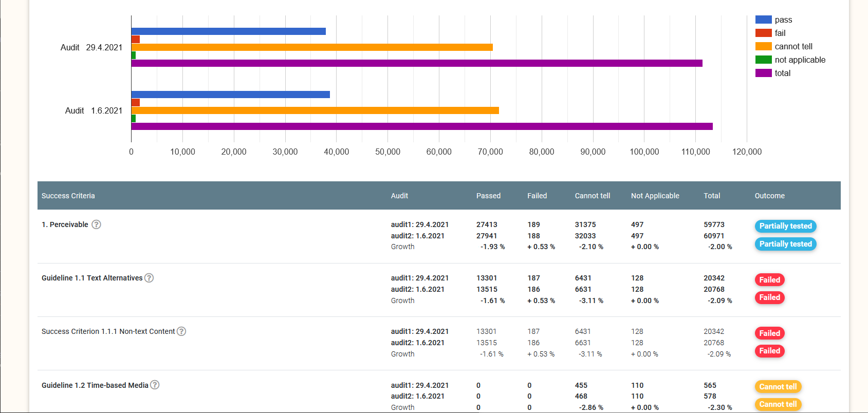Click first Partially tested badge in Perceivable row
The image size is (868, 413).
(x=786, y=226)
